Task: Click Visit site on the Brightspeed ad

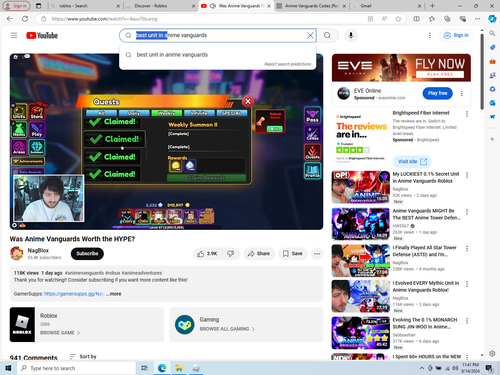Action: 412,162
